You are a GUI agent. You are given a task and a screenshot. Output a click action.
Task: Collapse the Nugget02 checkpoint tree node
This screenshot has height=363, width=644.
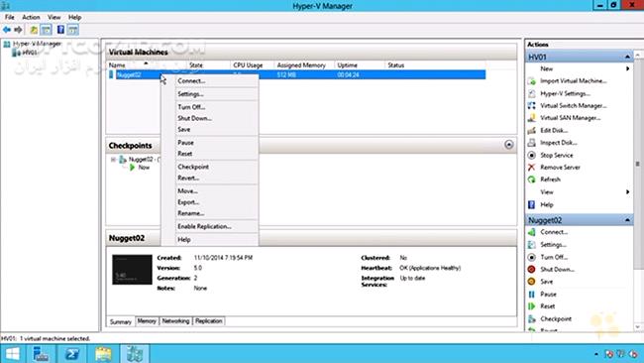point(113,160)
